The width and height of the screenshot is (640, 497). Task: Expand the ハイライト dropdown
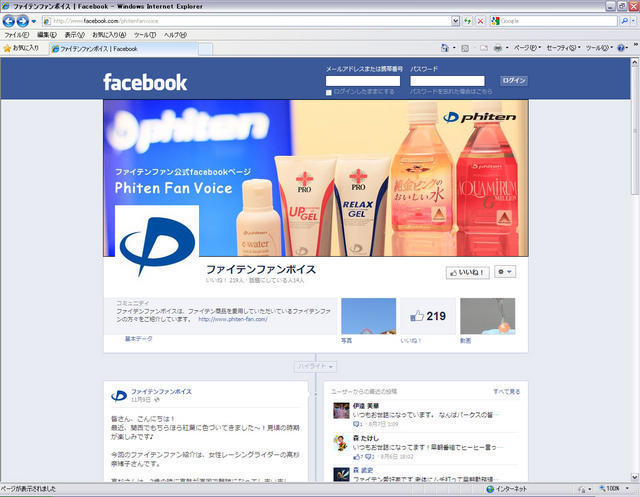tap(315, 367)
